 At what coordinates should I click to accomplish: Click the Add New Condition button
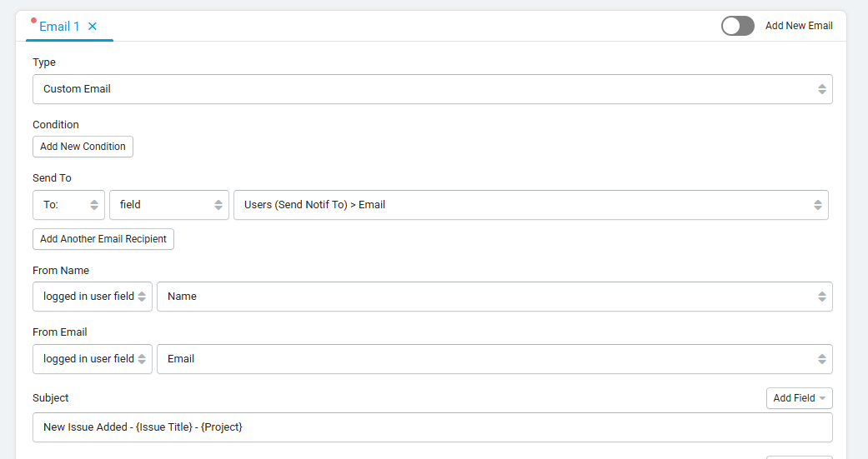[x=83, y=147]
